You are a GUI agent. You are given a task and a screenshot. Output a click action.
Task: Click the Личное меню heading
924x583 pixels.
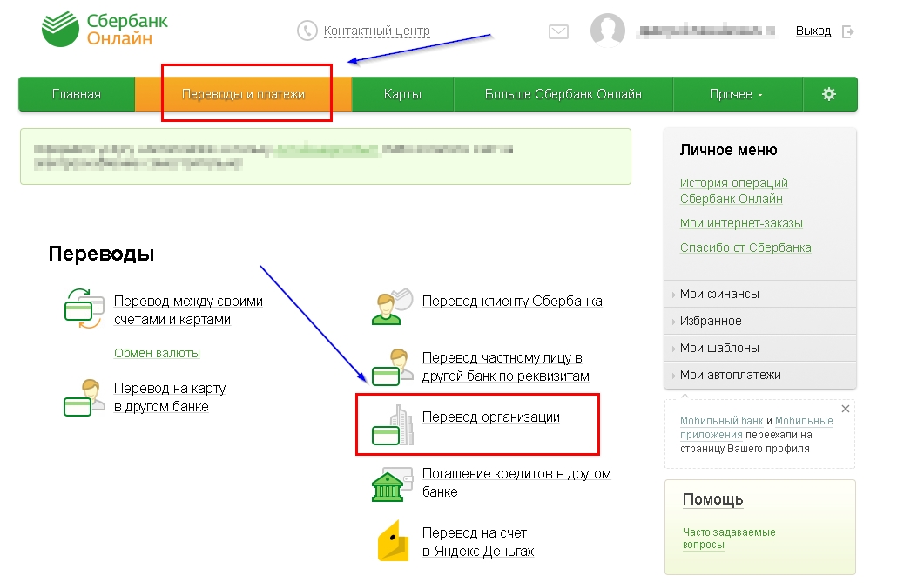(728, 150)
